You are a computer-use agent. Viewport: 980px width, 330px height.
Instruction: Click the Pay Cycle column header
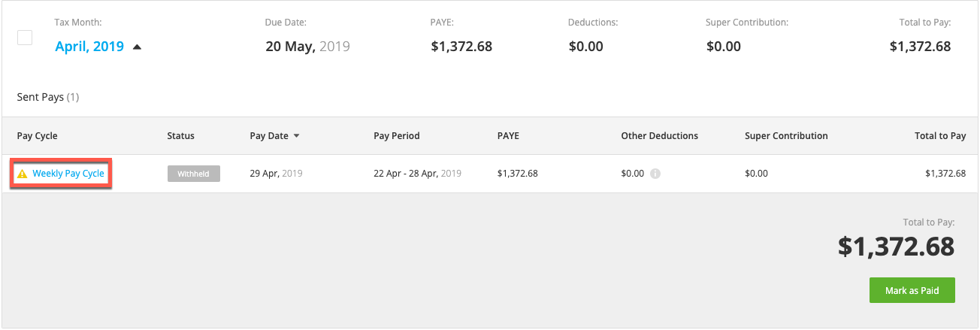[x=38, y=136]
